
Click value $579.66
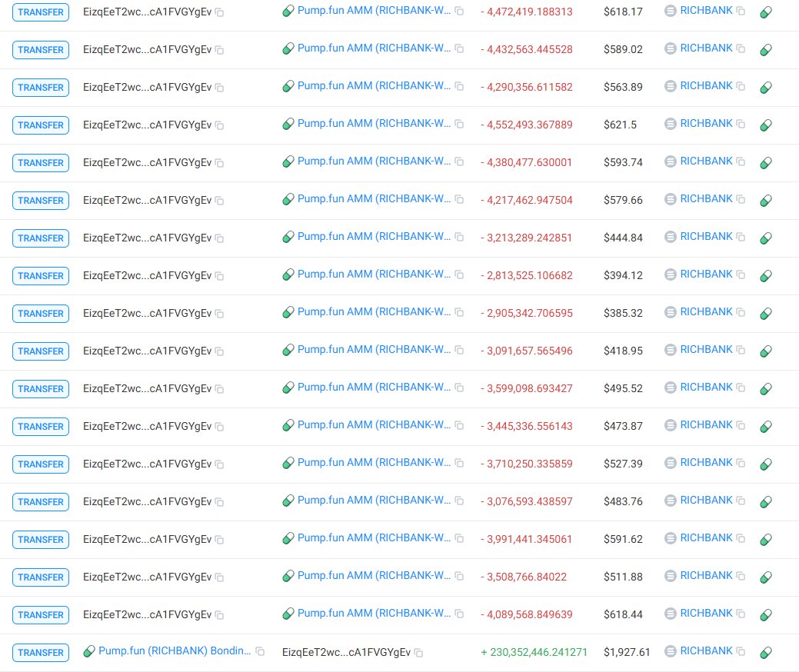(x=623, y=200)
